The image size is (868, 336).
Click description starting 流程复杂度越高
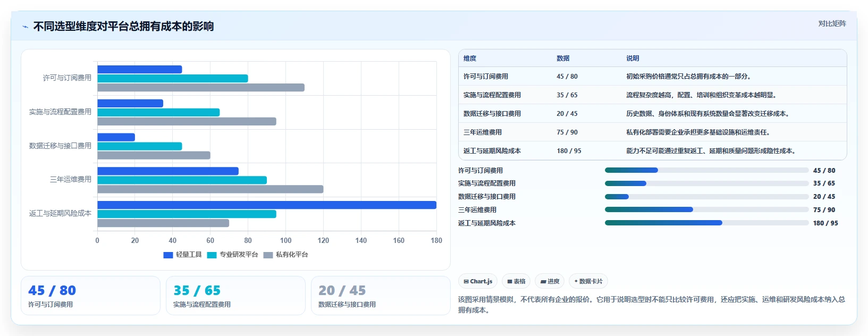click(x=702, y=95)
